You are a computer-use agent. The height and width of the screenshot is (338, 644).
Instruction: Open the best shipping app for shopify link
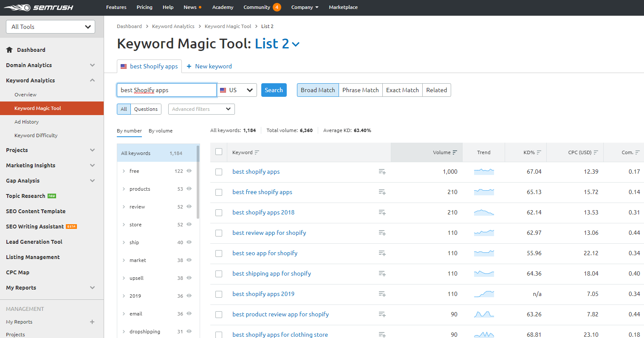(271, 273)
